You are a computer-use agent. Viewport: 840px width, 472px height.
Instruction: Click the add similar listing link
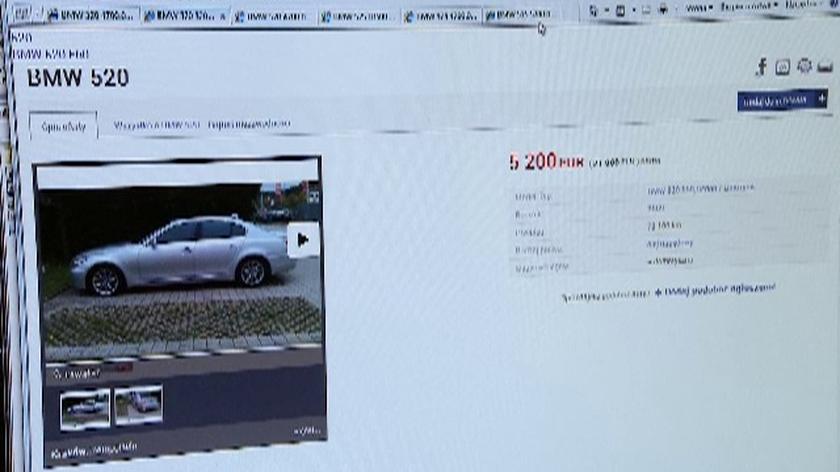point(715,290)
